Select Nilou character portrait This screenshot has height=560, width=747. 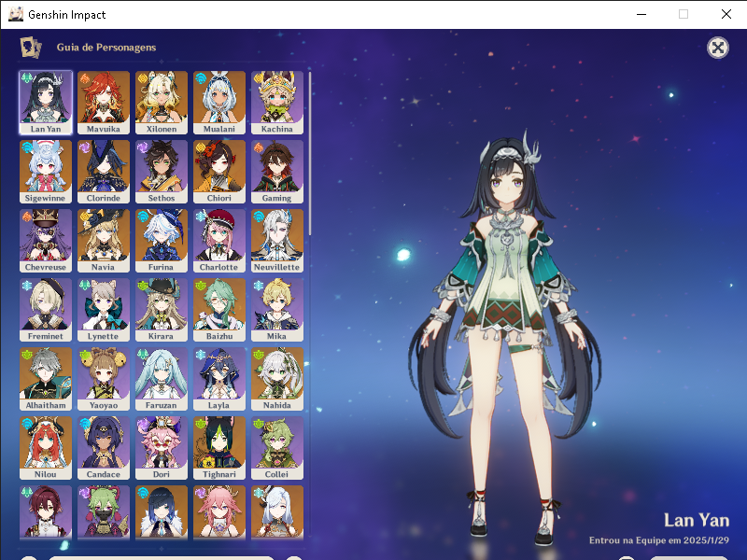(x=46, y=447)
